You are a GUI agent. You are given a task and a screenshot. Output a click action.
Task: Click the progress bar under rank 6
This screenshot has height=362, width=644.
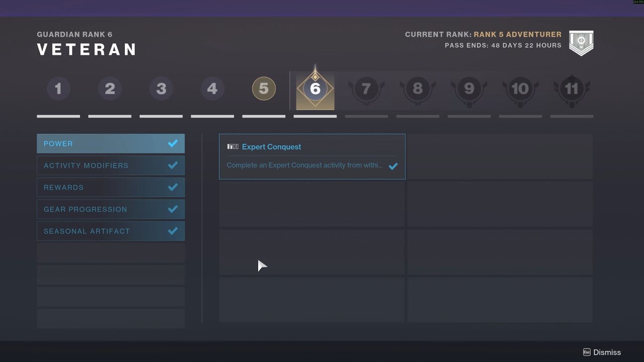click(x=315, y=116)
